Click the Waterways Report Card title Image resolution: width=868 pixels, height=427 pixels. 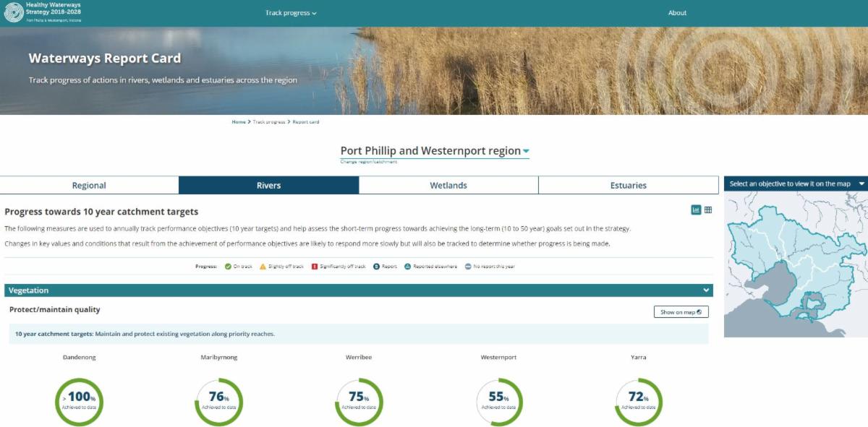tap(105, 59)
